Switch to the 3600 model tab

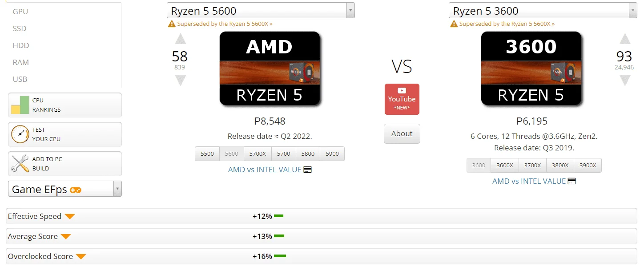click(479, 165)
